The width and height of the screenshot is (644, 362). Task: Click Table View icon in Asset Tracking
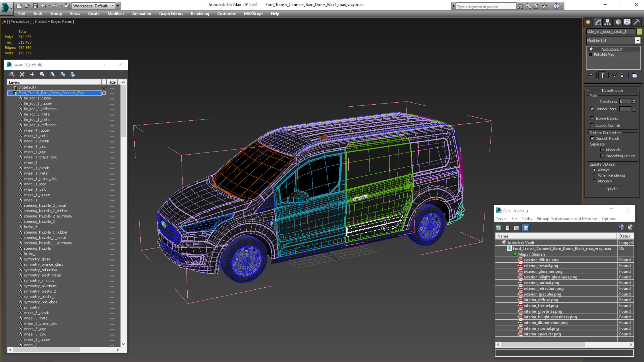point(526,228)
